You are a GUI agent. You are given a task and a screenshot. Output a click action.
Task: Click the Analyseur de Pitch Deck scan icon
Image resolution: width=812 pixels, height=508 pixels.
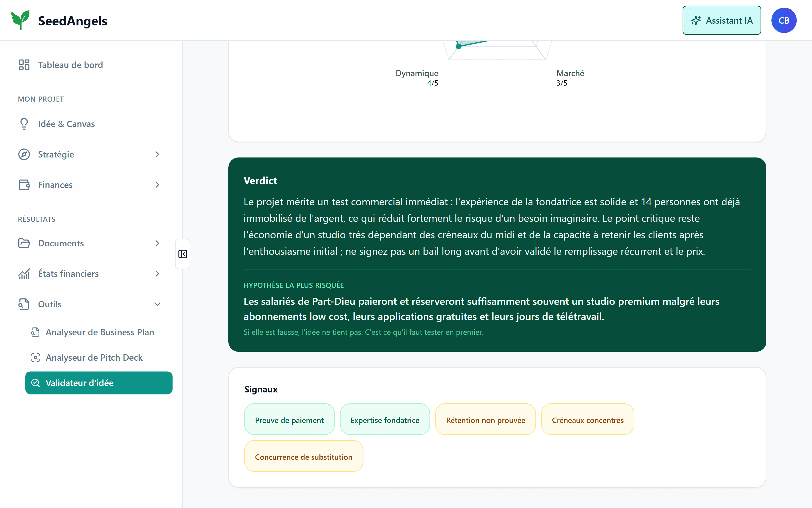(x=36, y=357)
